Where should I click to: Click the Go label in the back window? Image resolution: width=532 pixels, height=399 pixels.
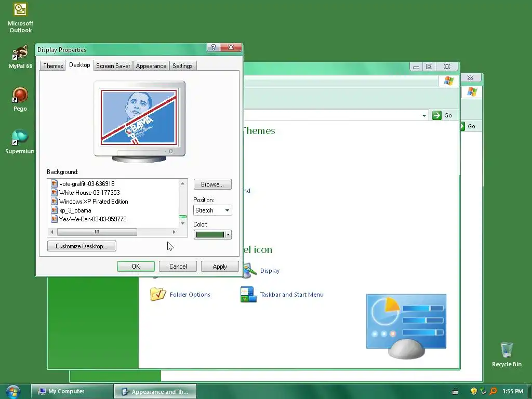click(471, 126)
